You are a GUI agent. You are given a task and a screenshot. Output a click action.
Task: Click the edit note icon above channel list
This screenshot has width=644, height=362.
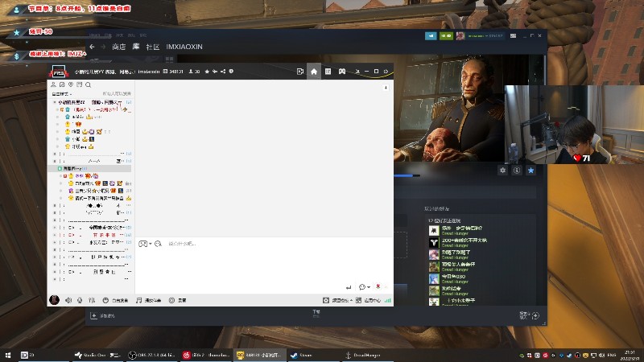[62, 84]
